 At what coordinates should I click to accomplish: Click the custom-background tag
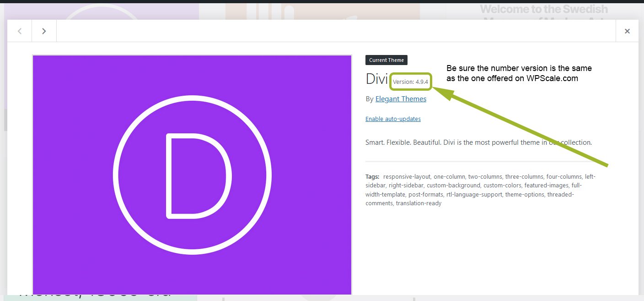[453, 186]
